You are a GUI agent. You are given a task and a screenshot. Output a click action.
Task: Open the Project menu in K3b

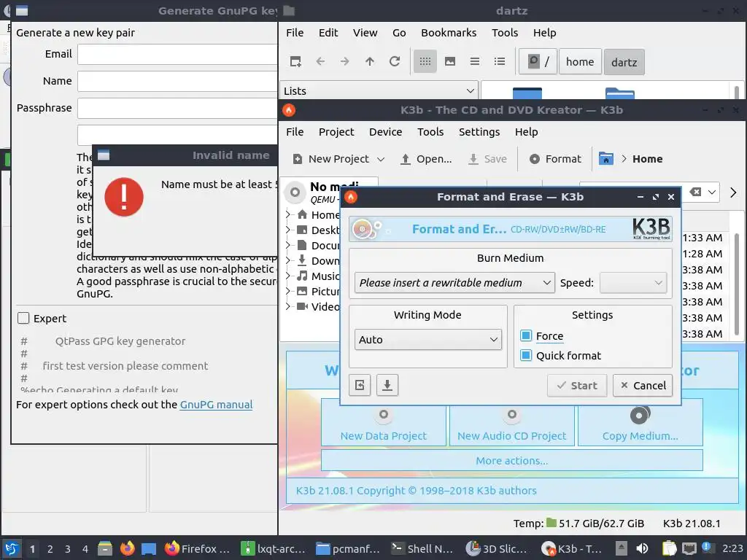coord(336,132)
